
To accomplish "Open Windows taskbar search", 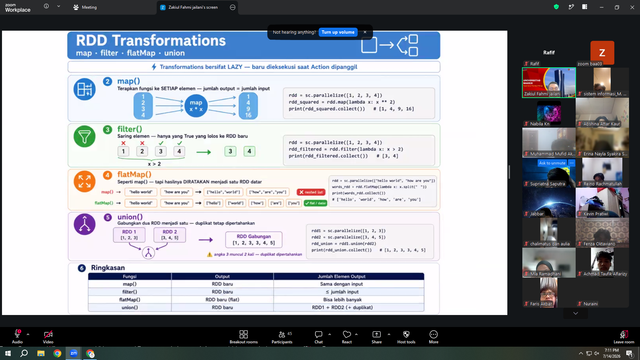I will [x=24, y=353].
